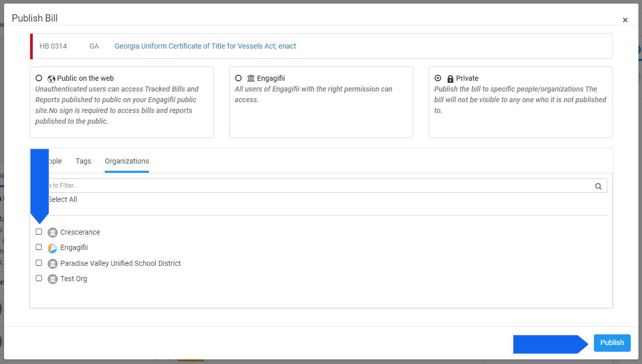The height and width of the screenshot is (364, 642).
Task: Click the Select All label
Action: pyautogui.click(x=62, y=199)
